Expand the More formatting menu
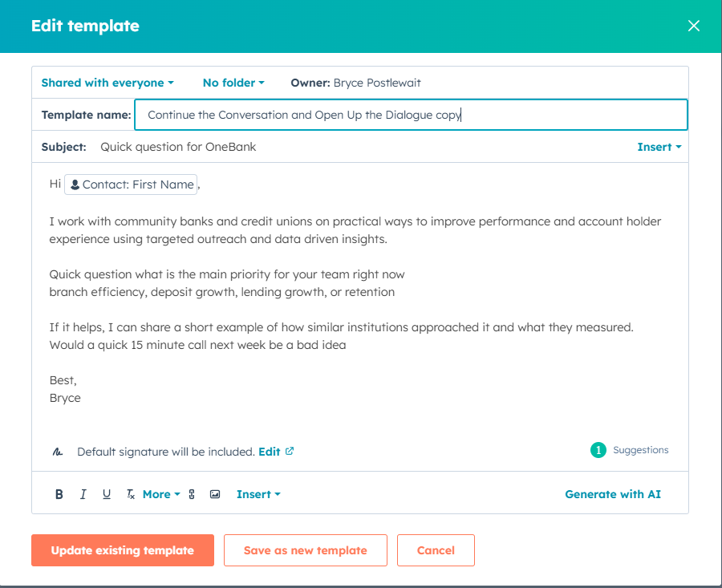 (160, 494)
